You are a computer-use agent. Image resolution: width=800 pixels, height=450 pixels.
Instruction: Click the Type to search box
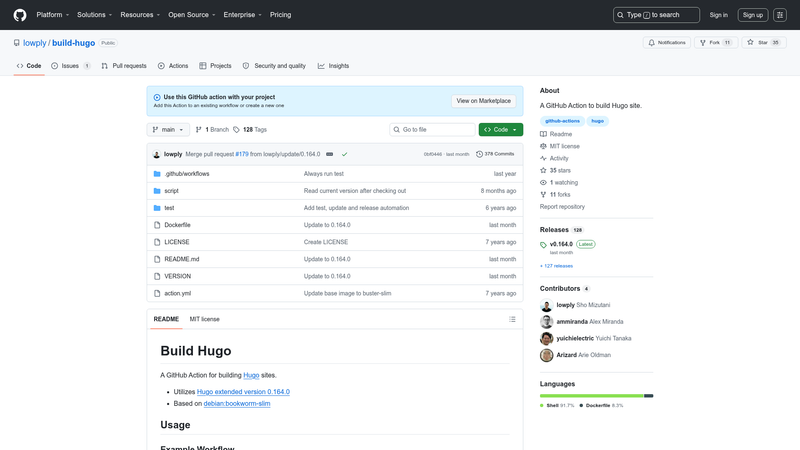pos(656,15)
